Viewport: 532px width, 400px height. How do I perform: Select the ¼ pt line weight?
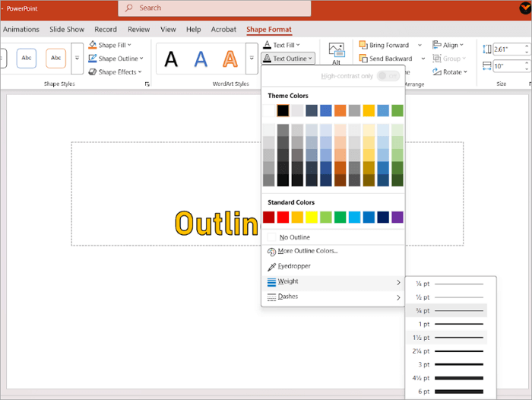[447, 284]
